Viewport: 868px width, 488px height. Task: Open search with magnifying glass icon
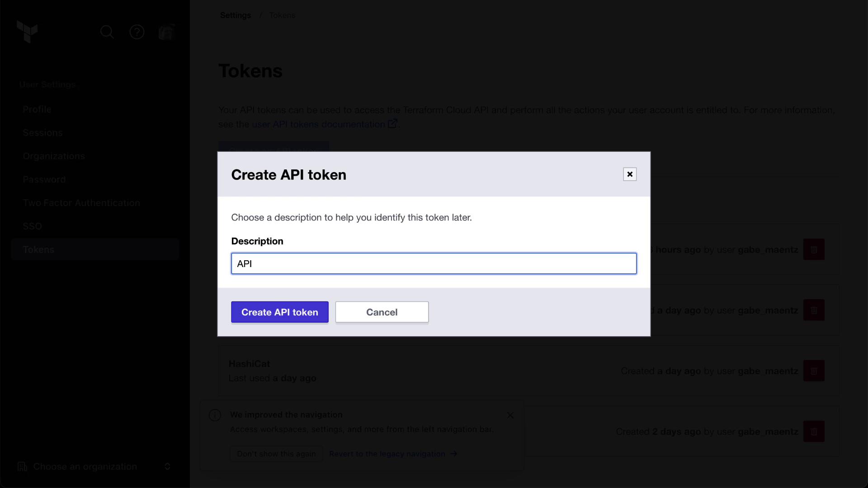pyautogui.click(x=107, y=32)
